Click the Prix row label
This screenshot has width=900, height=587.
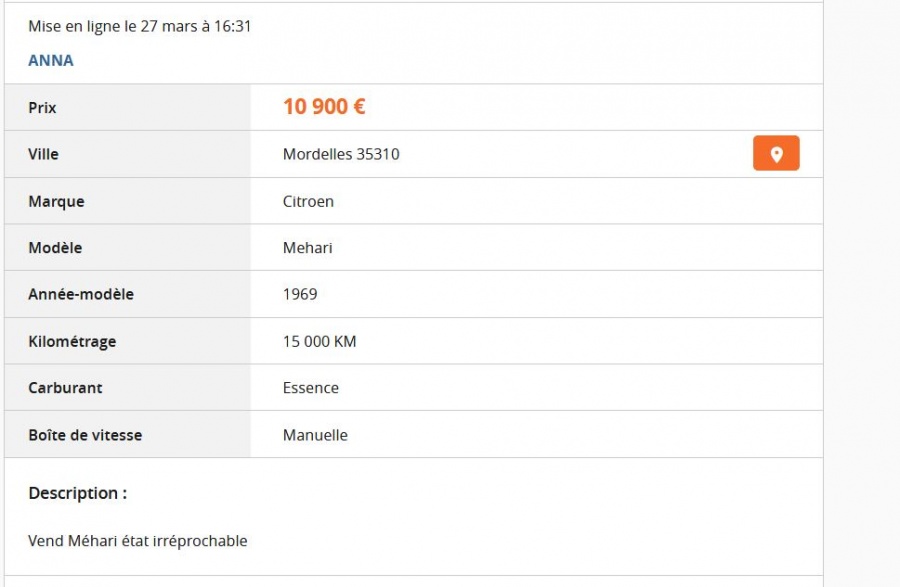[42, 108]
